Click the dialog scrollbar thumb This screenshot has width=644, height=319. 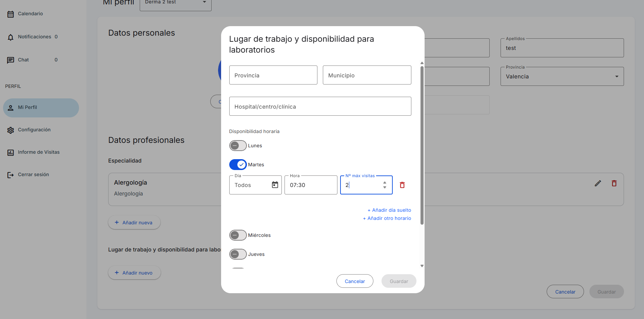(x=422, y=145)
